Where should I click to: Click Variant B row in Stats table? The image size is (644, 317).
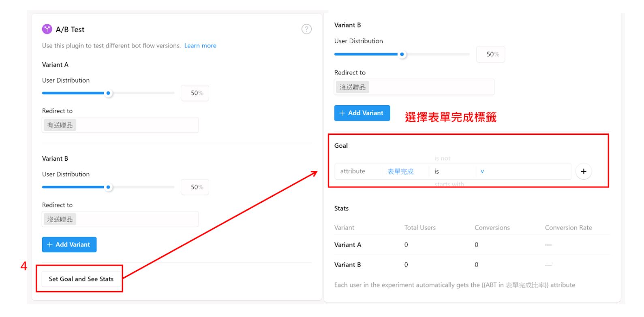[x=472, y=264]
